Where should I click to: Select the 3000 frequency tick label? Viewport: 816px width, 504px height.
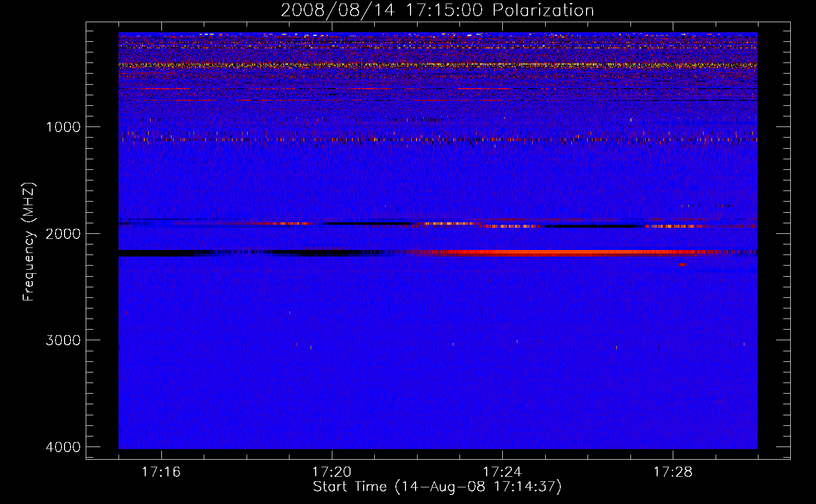pyautogui.click(x=63, y=340)
